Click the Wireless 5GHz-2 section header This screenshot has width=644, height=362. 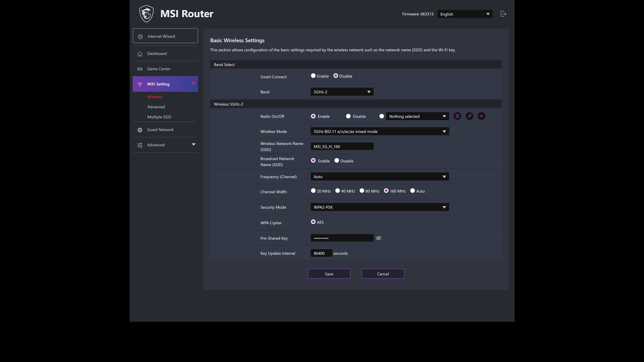[x=356, y=104]
